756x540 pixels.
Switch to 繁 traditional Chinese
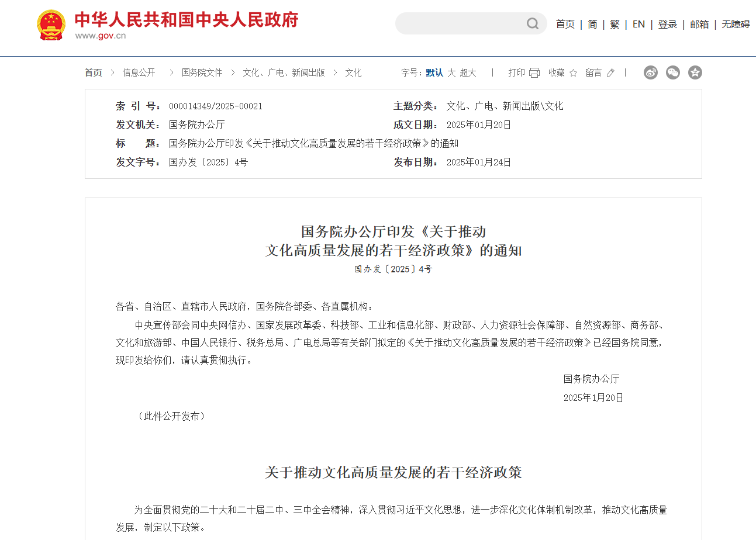(615, 24)
